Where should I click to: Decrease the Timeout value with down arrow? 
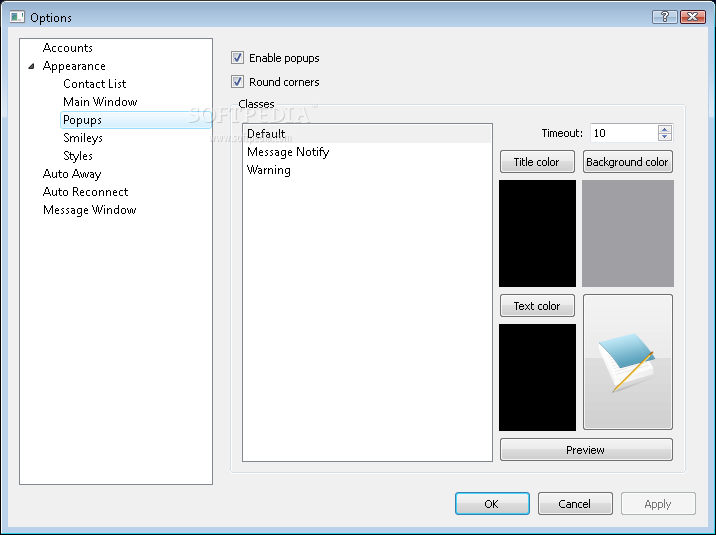click(x=665, y=137)
